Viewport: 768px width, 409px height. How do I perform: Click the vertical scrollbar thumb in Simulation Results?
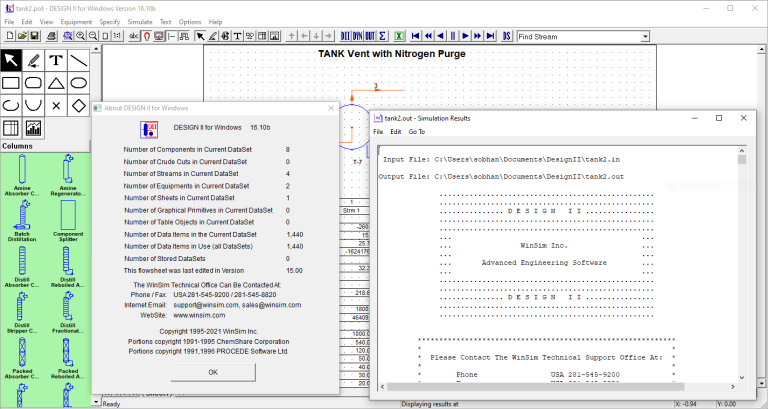click(742, 160)
